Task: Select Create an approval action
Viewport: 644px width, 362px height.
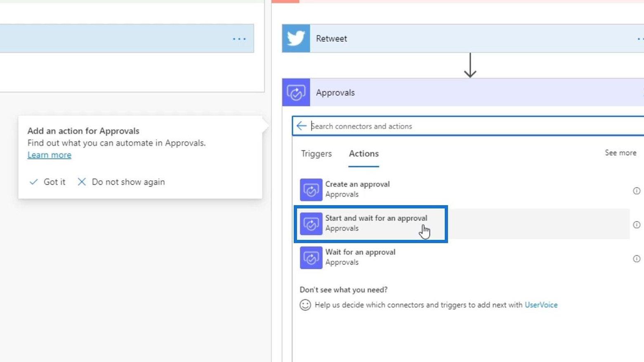Action: pyautogui.click(x=465, y=189)
